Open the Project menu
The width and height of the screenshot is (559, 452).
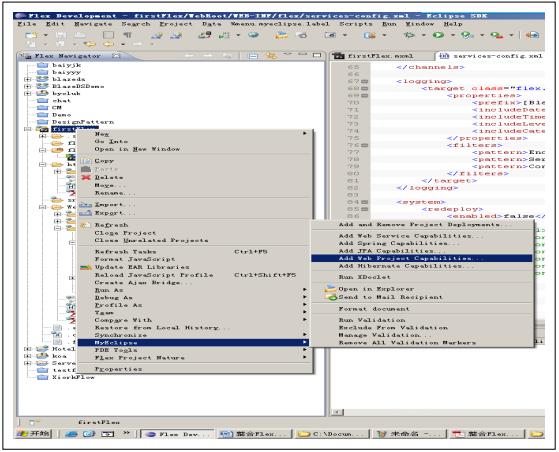[176, 24]
